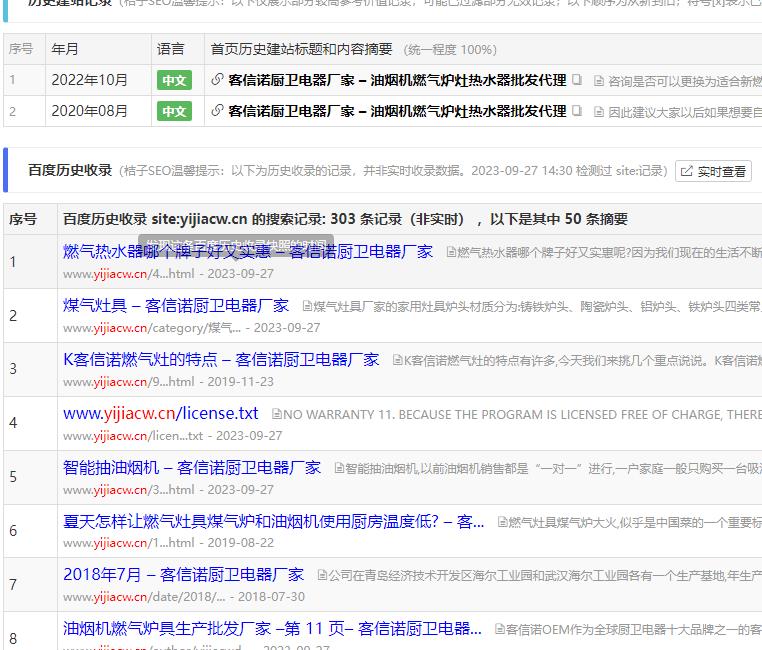Click the 首页历史建站标题和内容摘要 column header

pos(301,49)
